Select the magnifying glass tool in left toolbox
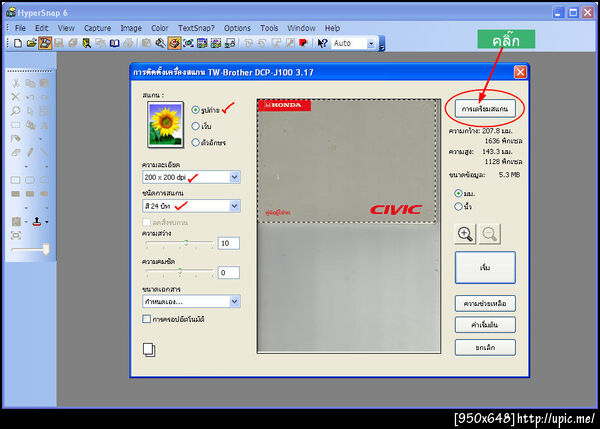600x429 pixels. [x=15, y=111]
